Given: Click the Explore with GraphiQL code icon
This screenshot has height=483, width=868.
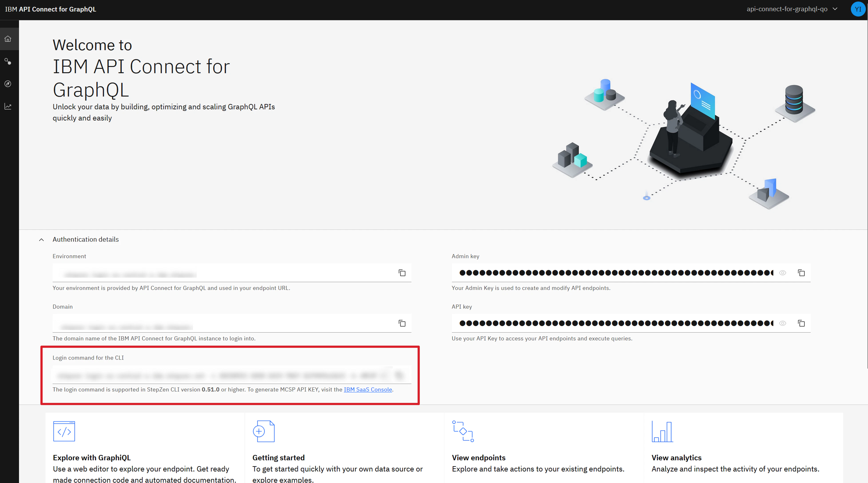Looking at the screenshot, I should [x=64, y=431].
